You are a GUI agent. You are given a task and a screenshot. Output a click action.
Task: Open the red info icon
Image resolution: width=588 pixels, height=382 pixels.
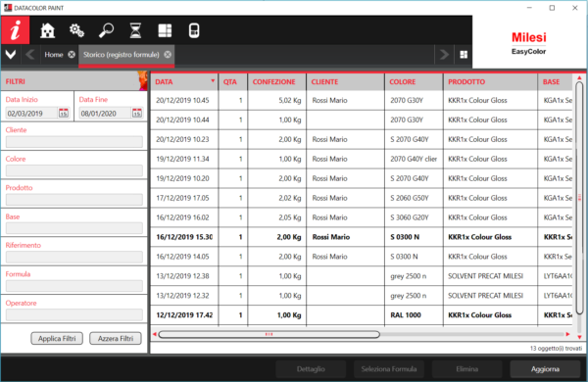[15, 30]
